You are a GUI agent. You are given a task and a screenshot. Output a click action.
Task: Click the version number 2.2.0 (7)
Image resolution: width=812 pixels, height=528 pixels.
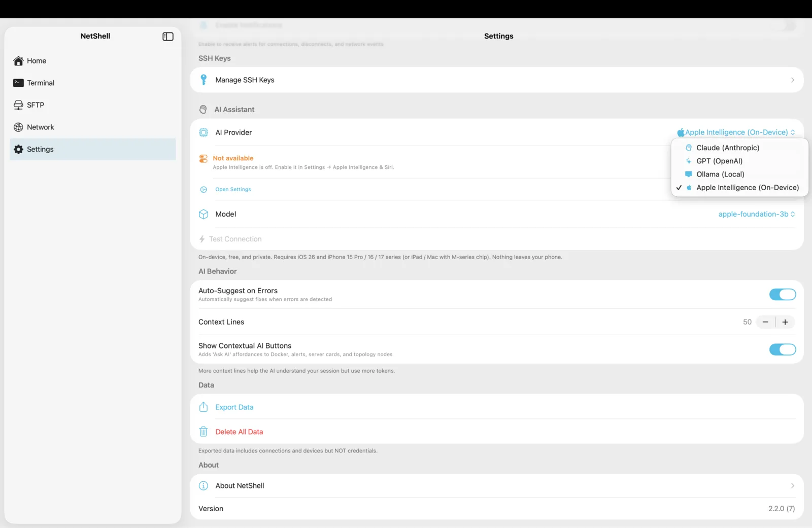pyautogui.click(x=782, y=508)
